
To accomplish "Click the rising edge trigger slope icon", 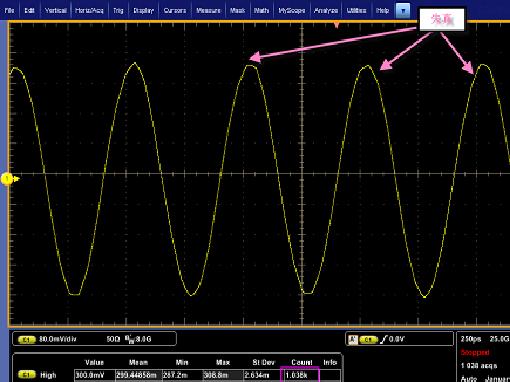I will [x=384, y=339].
